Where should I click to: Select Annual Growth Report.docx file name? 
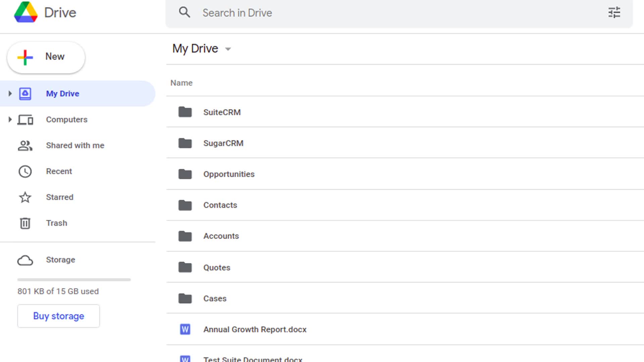(255, 329)
